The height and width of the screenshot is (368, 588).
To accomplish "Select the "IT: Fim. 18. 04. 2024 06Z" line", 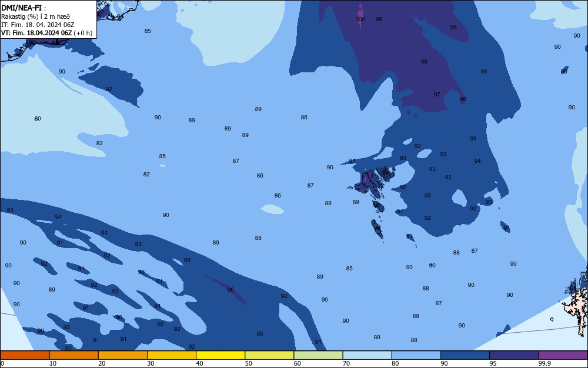I will click(x=38, y=25).
